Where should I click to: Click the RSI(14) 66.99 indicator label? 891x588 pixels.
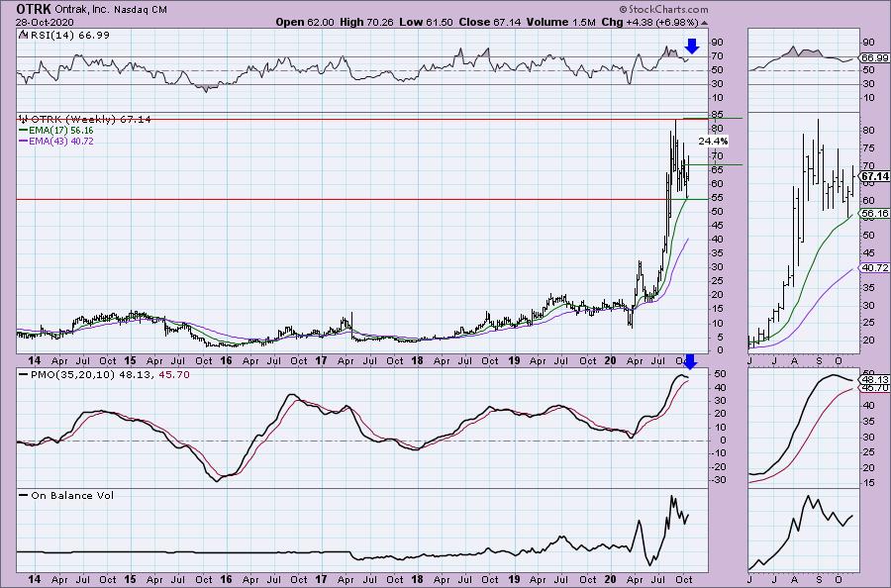(68, 36)
